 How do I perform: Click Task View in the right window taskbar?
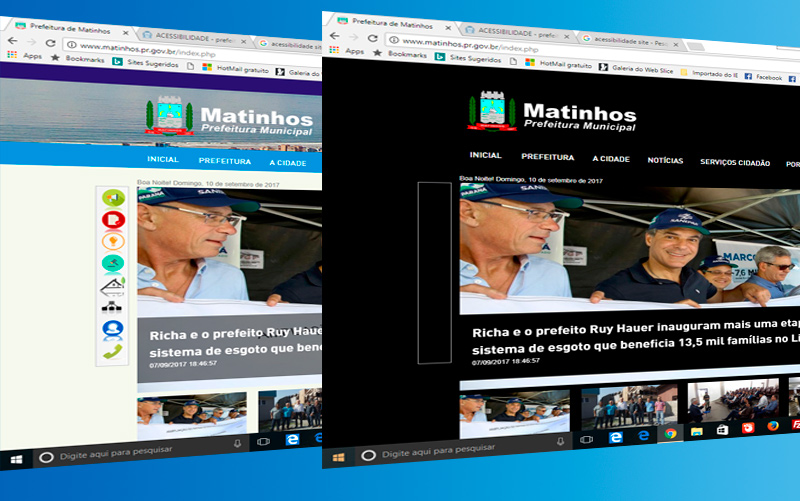click(x=586, y=439)
